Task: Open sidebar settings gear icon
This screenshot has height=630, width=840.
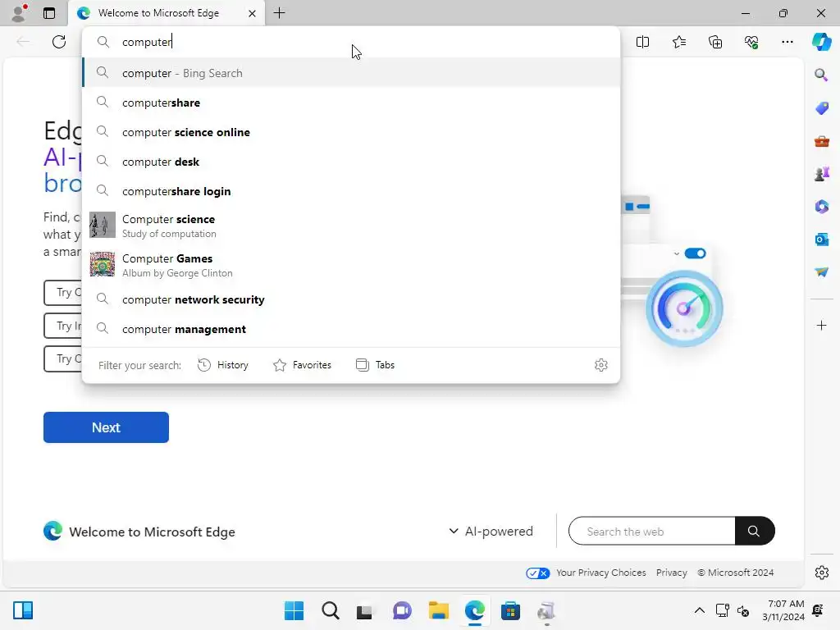Action: click(821, 572)
